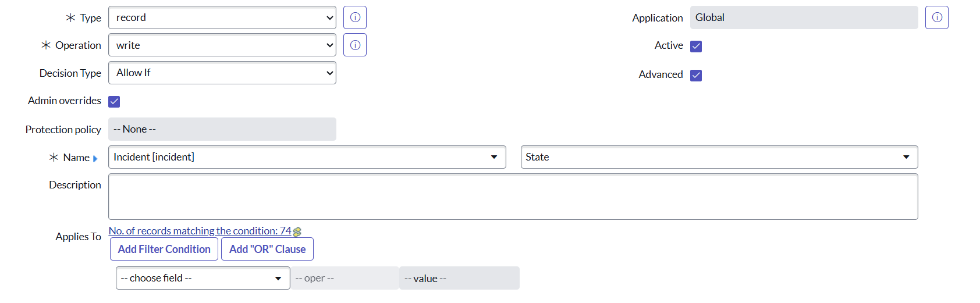Open the choose field dropdown
The width and height of the screenshot is (980, 303).
pos(203,278)
